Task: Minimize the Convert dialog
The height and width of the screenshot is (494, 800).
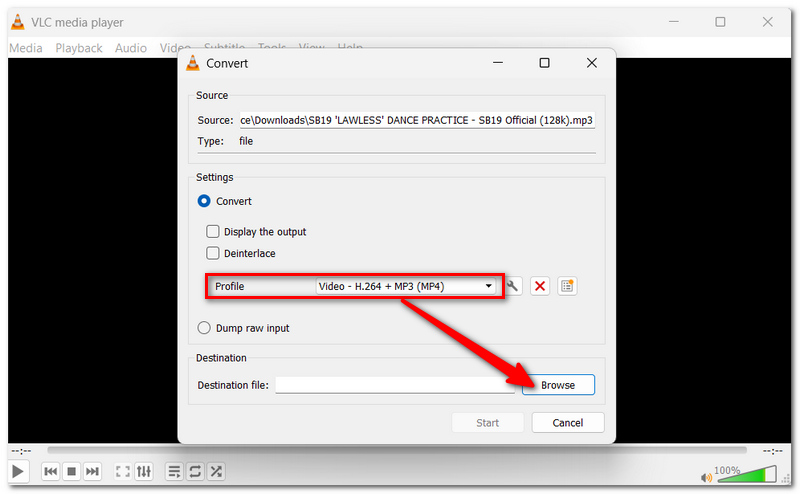Action: (x=498, y=63)
